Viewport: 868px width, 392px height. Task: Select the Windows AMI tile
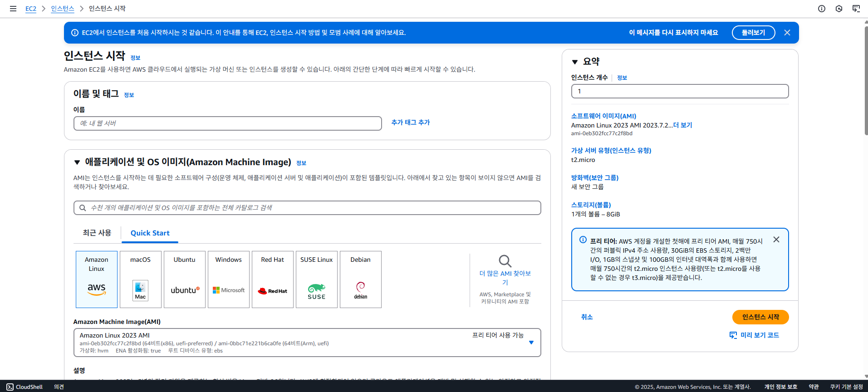pos(229,279)
